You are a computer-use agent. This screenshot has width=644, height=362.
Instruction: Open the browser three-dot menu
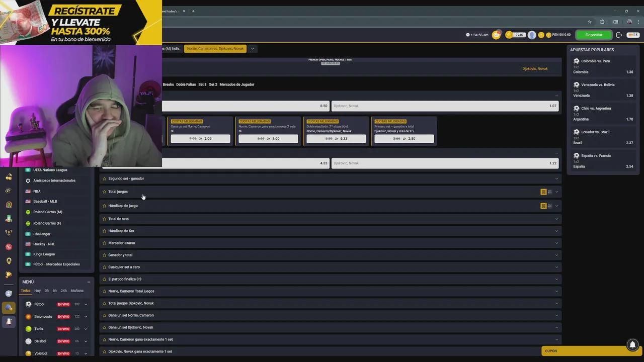638,22
